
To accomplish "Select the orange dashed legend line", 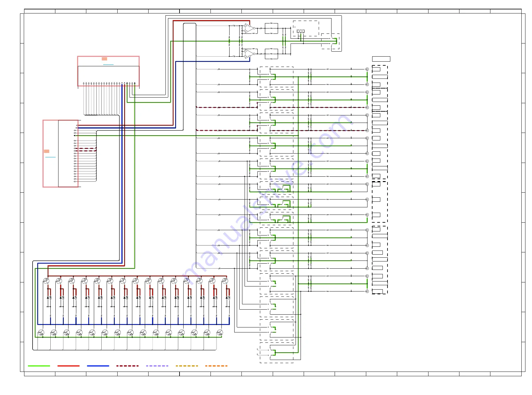I will [x=216, y=366].
